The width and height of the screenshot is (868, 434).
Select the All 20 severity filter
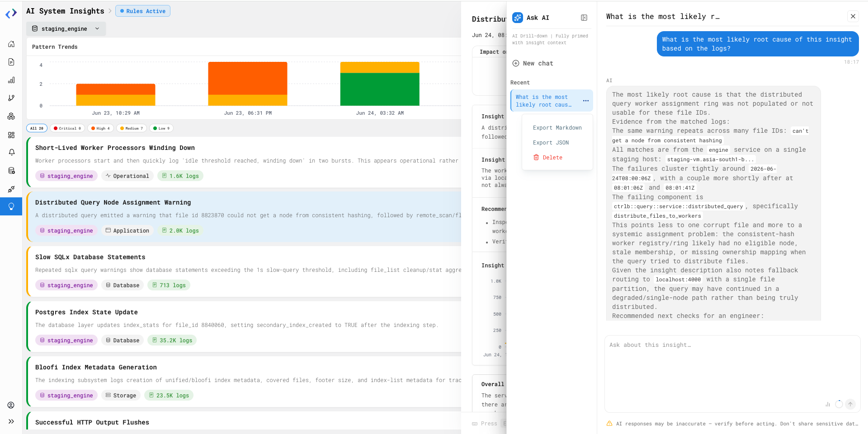tap(37, 128)
